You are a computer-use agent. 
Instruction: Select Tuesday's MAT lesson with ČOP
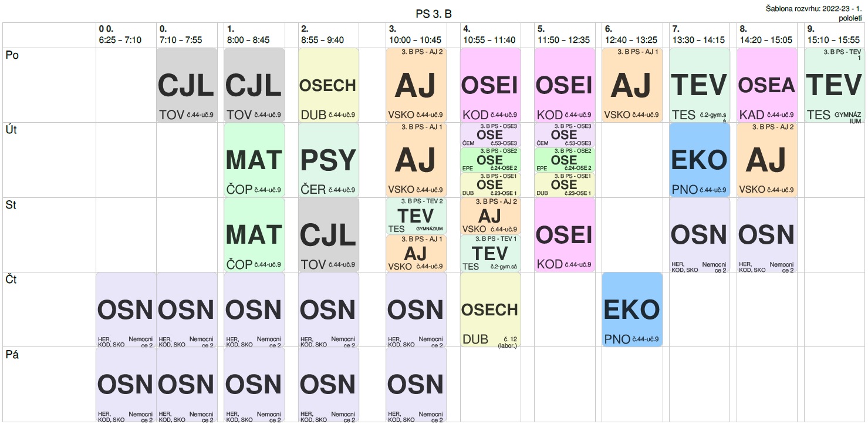click(x=254, y=160)
